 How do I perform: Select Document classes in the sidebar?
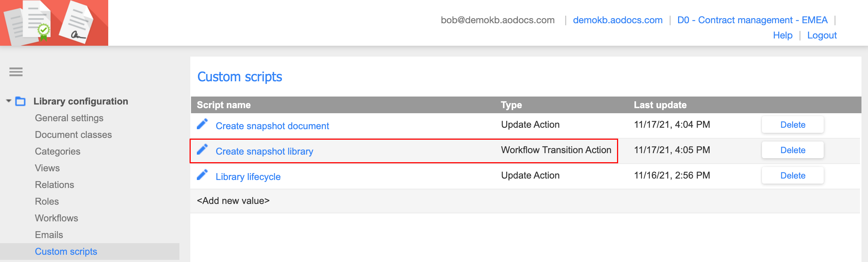[73, 134]
